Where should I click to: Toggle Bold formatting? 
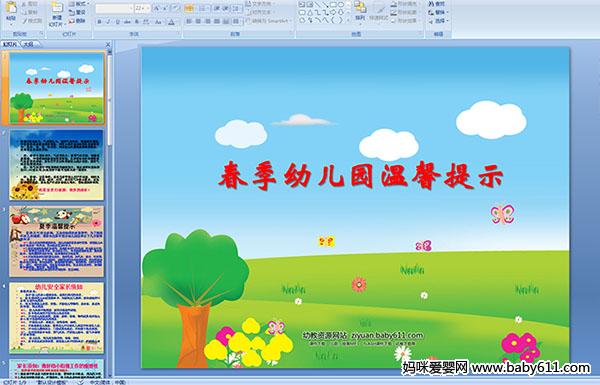coord(99,22)
